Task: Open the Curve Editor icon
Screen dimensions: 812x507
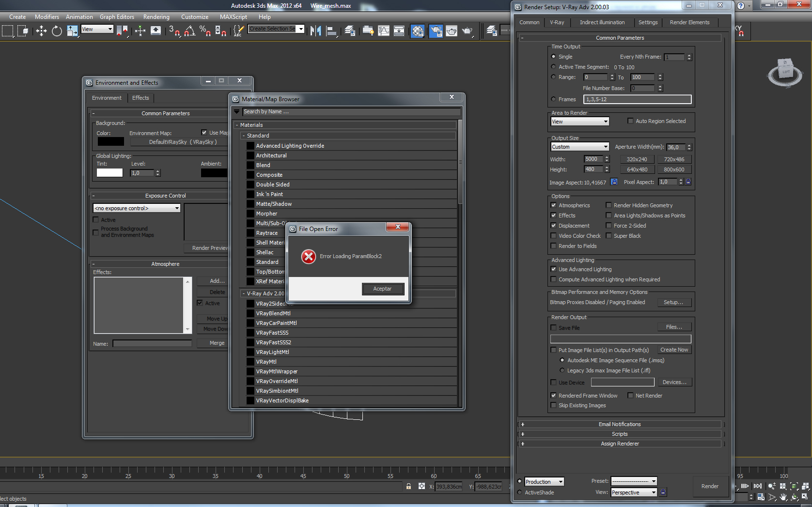Action: (x=384, y=31)
